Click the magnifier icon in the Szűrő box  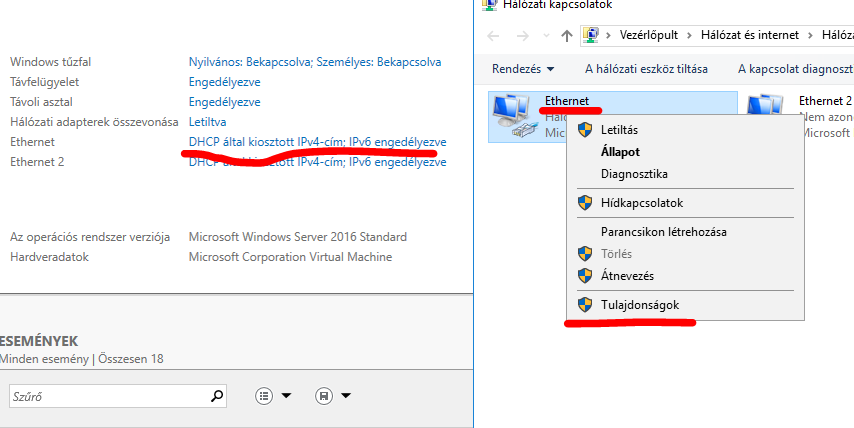[x=218, y=396]
